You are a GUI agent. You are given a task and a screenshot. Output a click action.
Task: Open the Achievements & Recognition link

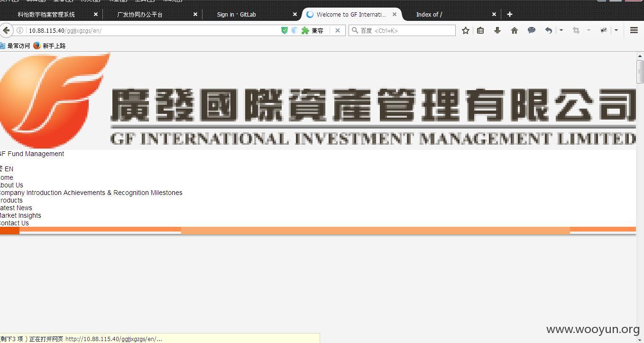click(x=106, y=193)
